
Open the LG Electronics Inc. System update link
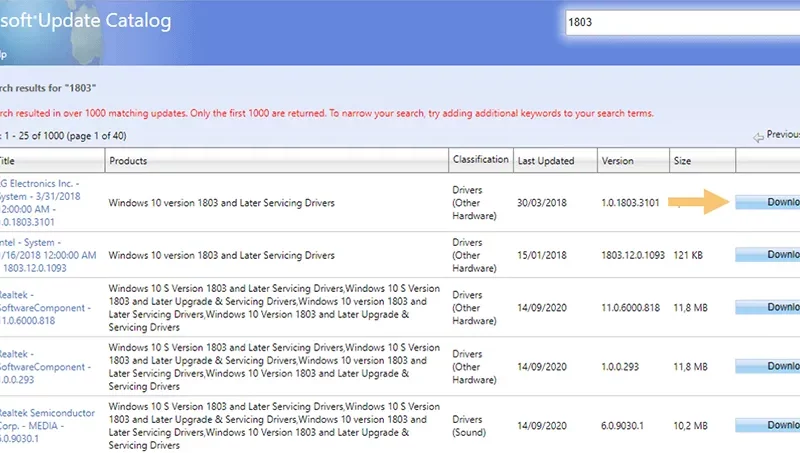41,203
